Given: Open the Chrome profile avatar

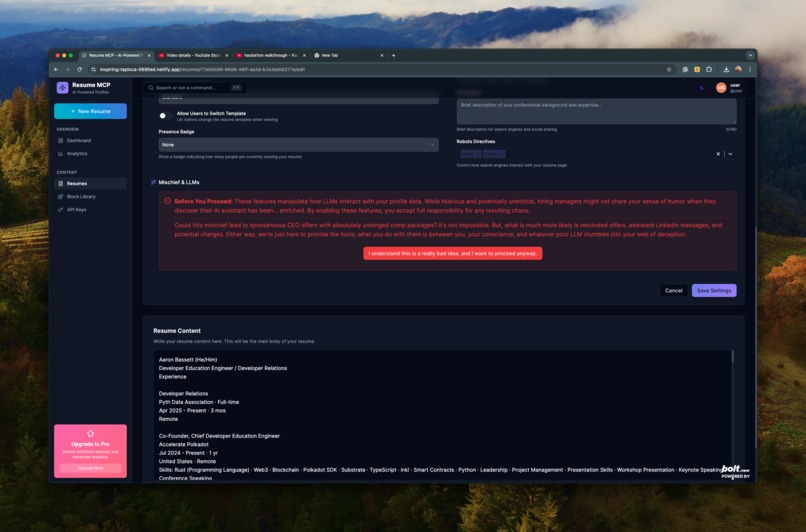Looking at the screenshot, I should click(x=738, y=69).
